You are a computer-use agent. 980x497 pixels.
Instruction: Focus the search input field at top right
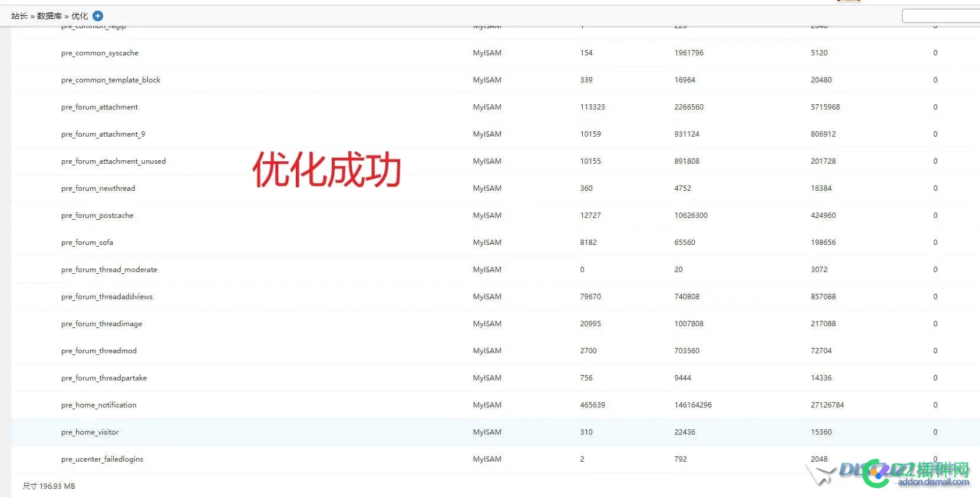click(941, 16)
